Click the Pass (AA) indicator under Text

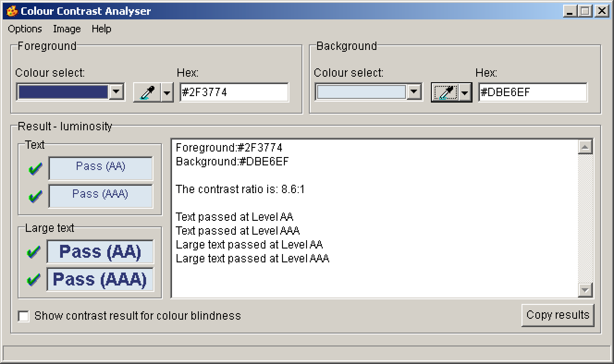pos(100,168)
